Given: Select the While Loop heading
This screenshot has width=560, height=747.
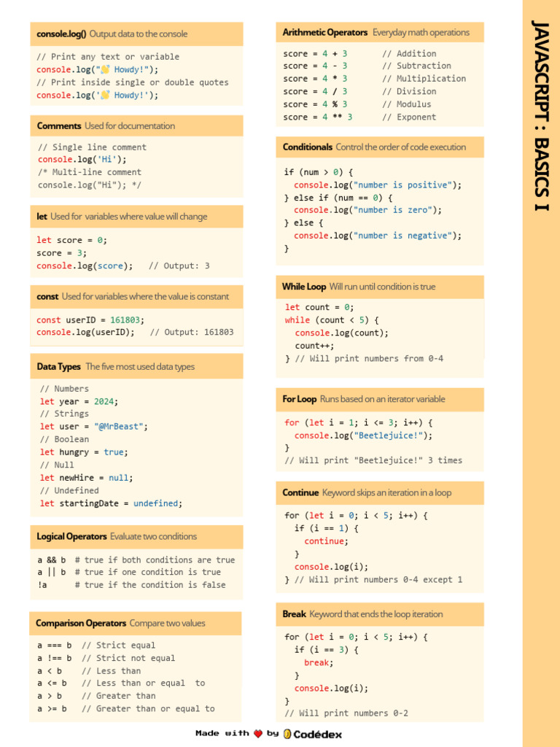Looking at the screenshot, I should tap(304, 287).
